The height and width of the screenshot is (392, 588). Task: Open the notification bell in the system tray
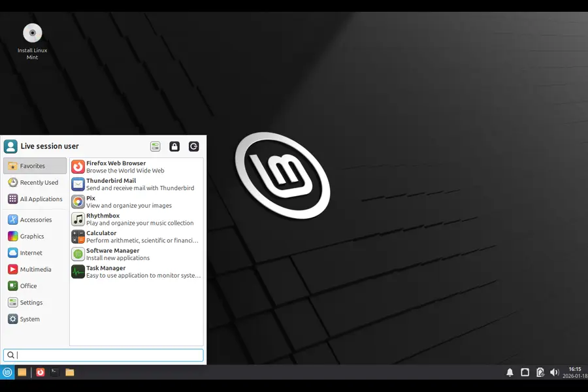(510, 372)
